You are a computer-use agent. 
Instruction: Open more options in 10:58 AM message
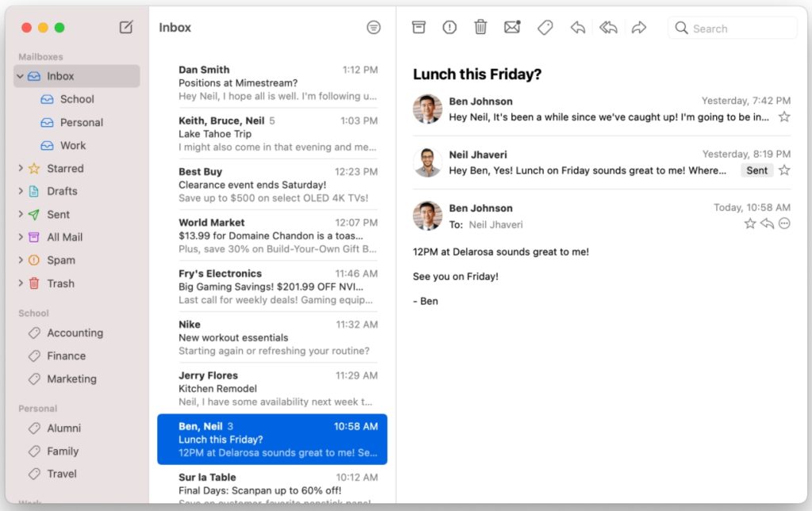pos(784,223)
